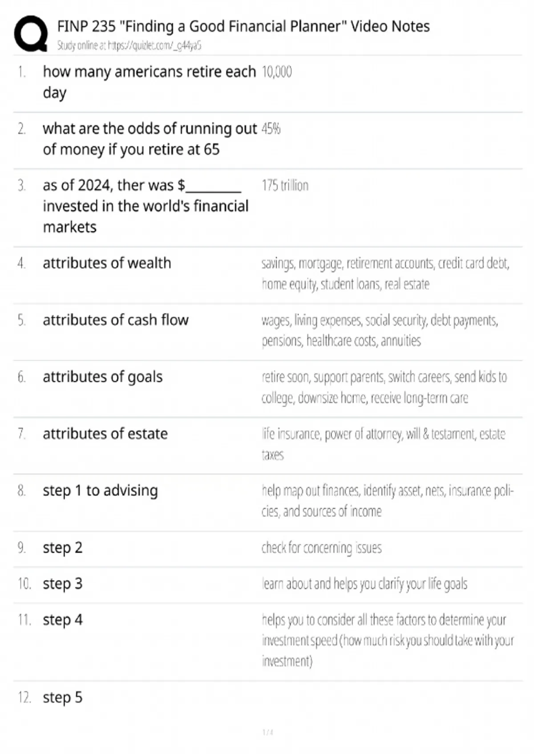Image resolution: width=534 pixels, height=756 pixels.
Task: Select the "attributes of wealth" term
Action: 107,263
